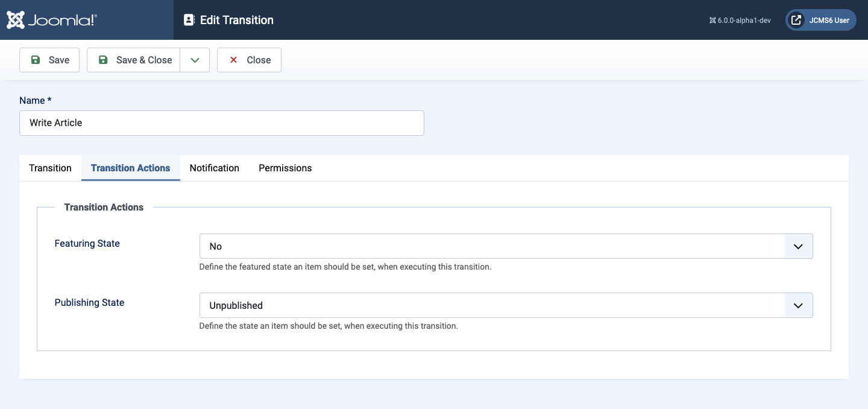
Task: Open the Featuring State dropdown
Action: [x=798, y=246]
